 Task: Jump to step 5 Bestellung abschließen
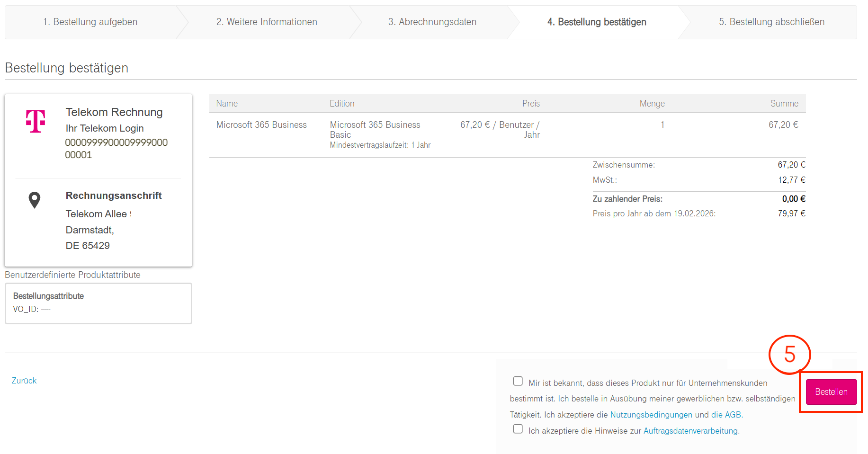pyautogui.click(x=771, y=22)
